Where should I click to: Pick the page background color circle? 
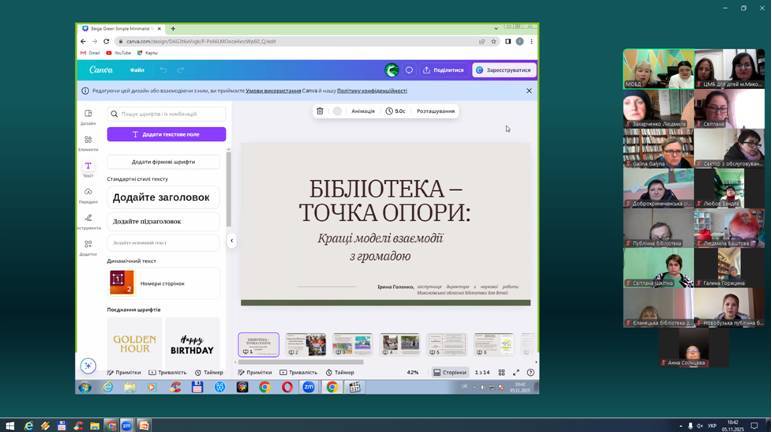click(x=337, y=111)
